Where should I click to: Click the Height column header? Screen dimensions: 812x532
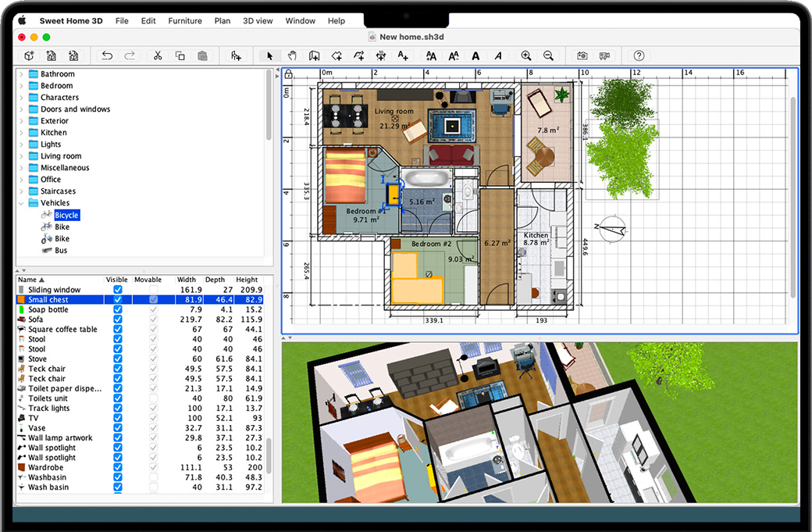pos(247,280)
